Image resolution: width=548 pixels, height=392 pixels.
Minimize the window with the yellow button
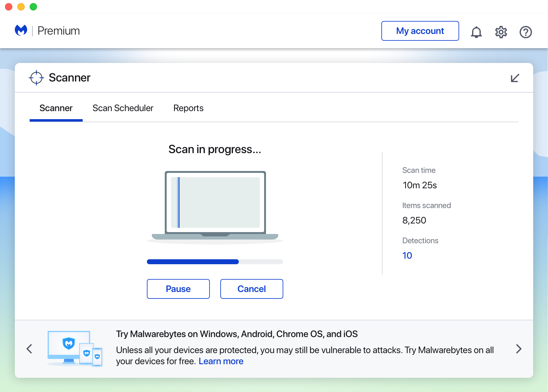point(21,7)
